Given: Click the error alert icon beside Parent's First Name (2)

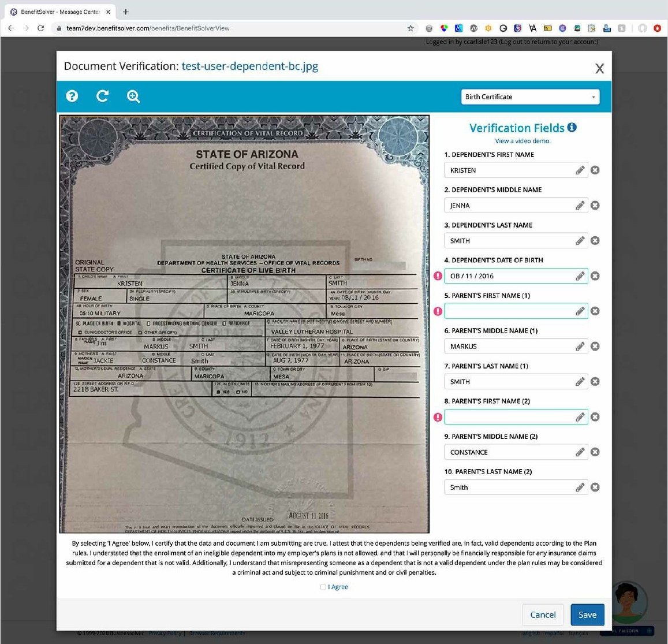Looking at the screenshot, I should pos(438,417).
